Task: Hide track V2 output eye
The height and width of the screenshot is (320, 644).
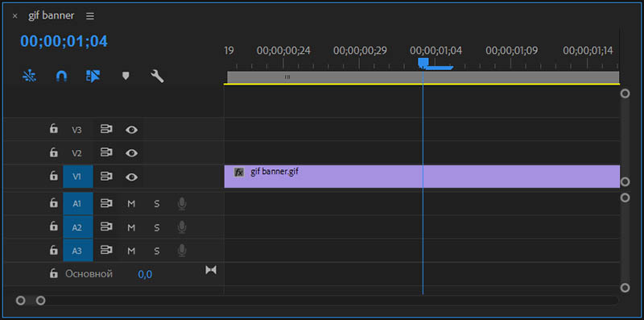Action: click(x=131, y=153)
